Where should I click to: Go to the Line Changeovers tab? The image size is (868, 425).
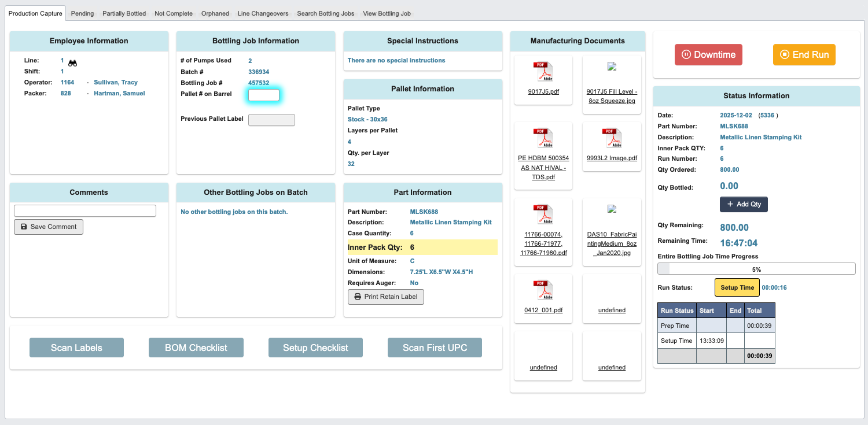click(x=263, y=13)
